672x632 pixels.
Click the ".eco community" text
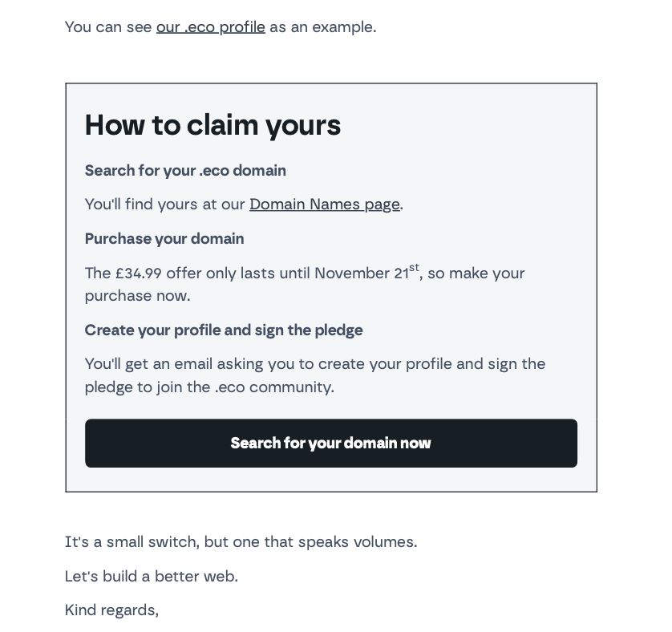(273, 387)
